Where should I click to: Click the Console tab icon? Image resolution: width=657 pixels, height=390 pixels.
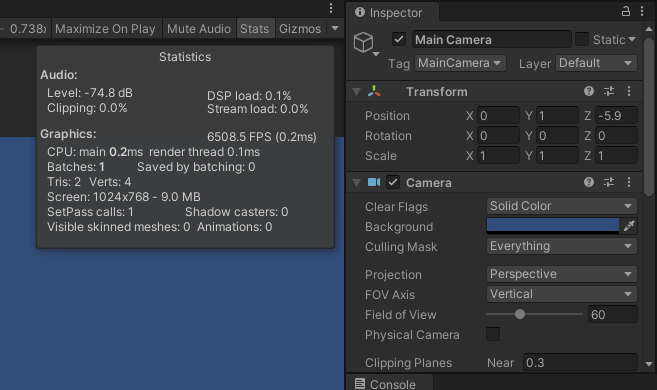click(x=360, y=383)
